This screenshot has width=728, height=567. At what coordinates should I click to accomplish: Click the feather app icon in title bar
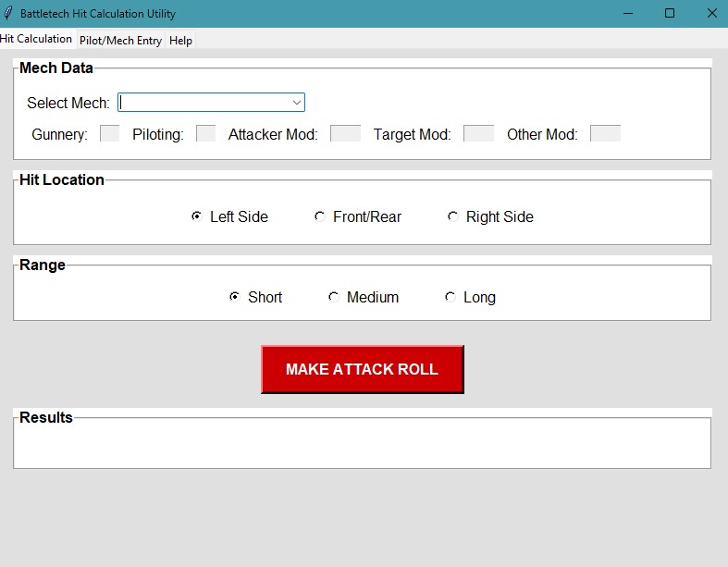[9, 14]
